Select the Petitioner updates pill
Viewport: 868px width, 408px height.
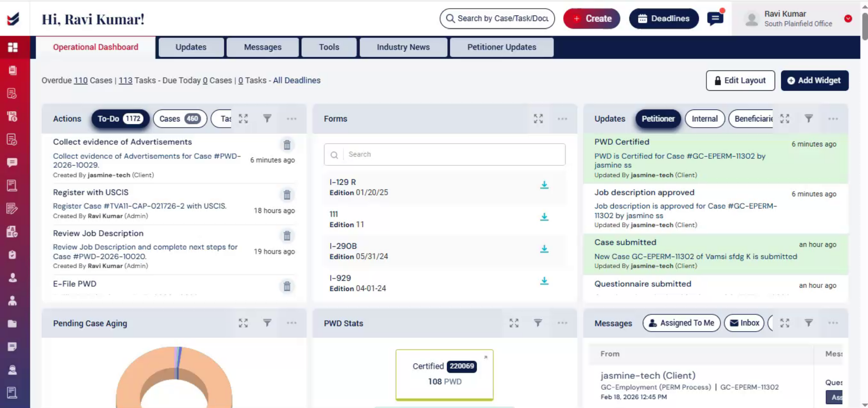click(658, 119)
